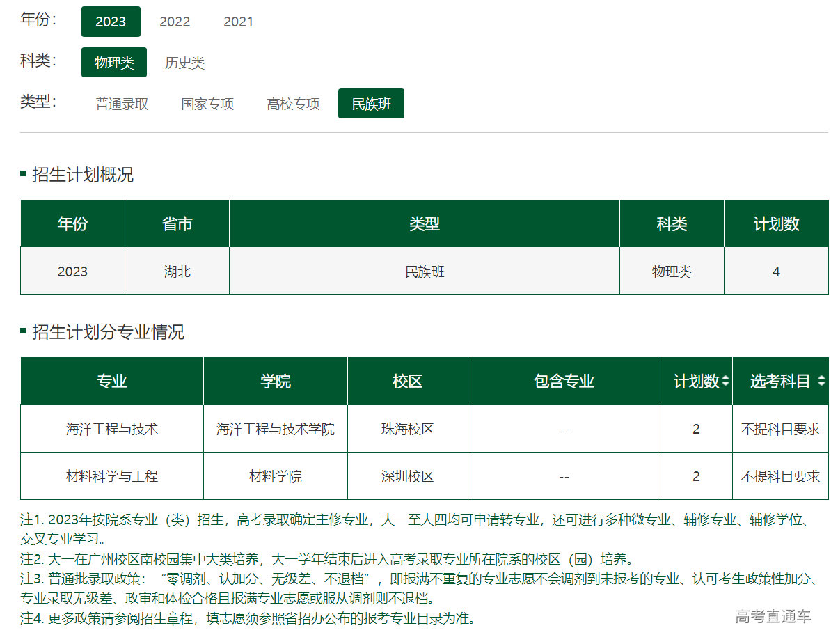Image resolution: width=831 pixels, height=644 pixels.
Task: Open the 海洋工程与技术 major entry
Action: pos(111,429)
